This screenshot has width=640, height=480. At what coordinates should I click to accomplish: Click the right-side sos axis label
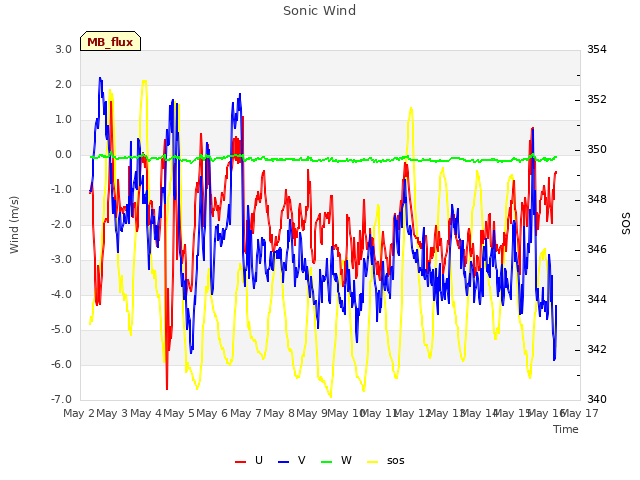click(626, 223)
